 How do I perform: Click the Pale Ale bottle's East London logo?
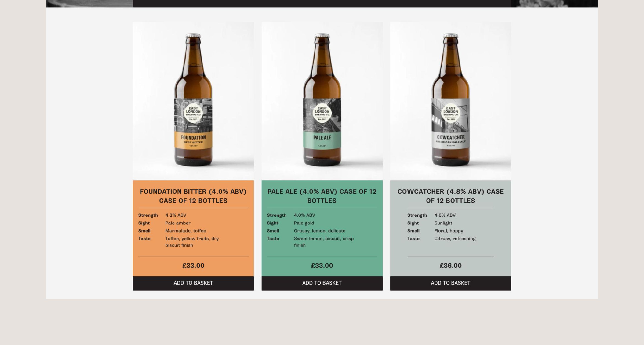322,112
